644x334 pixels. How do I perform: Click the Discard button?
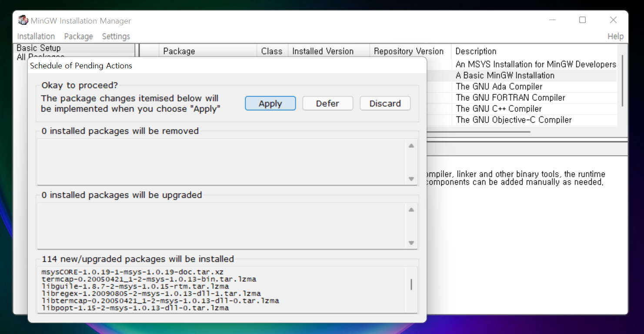(385, 103)
